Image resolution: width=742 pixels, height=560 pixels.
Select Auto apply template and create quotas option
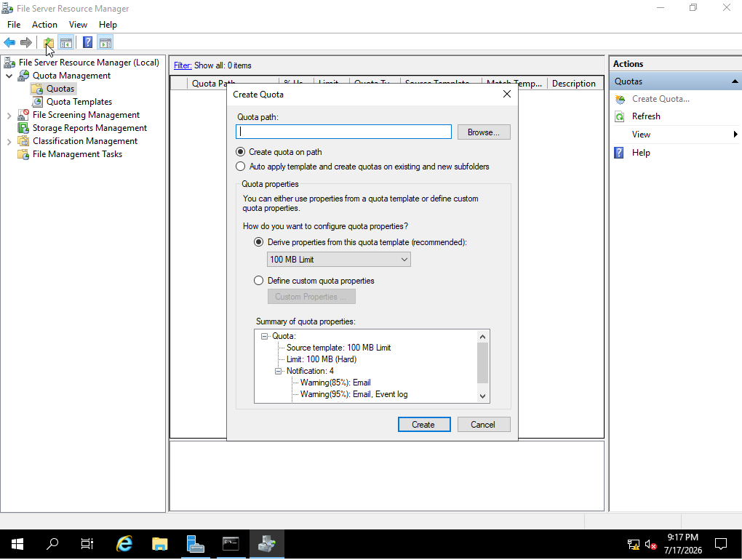click(240, 167)
